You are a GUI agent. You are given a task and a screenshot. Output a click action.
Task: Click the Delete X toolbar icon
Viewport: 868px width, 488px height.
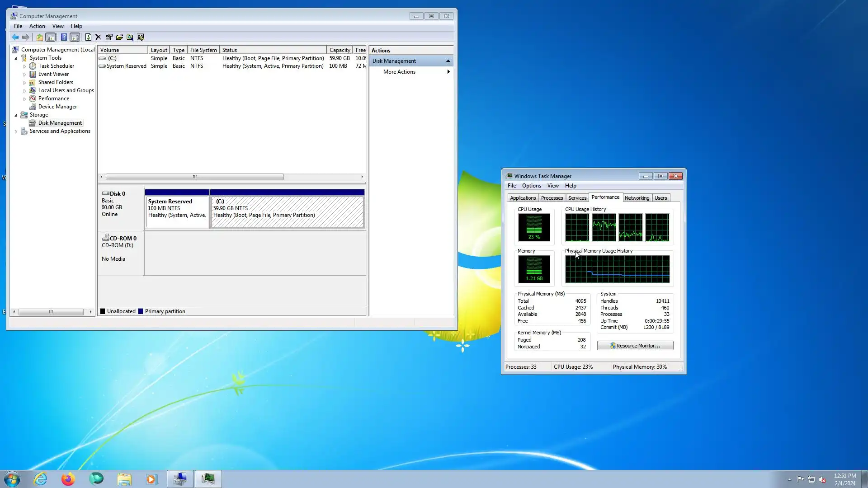pos(98,38)
